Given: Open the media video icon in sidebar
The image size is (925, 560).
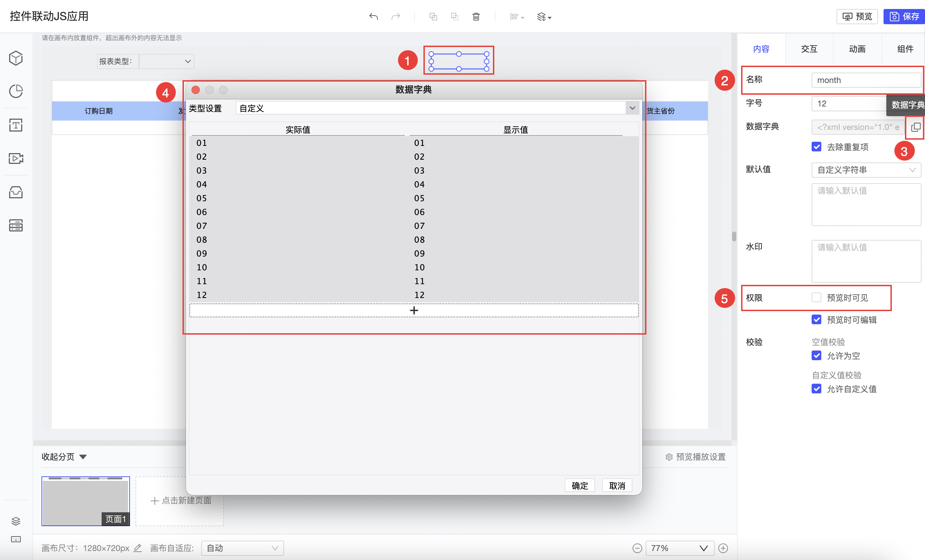Looking at the screenshot, I should (16, 158).
